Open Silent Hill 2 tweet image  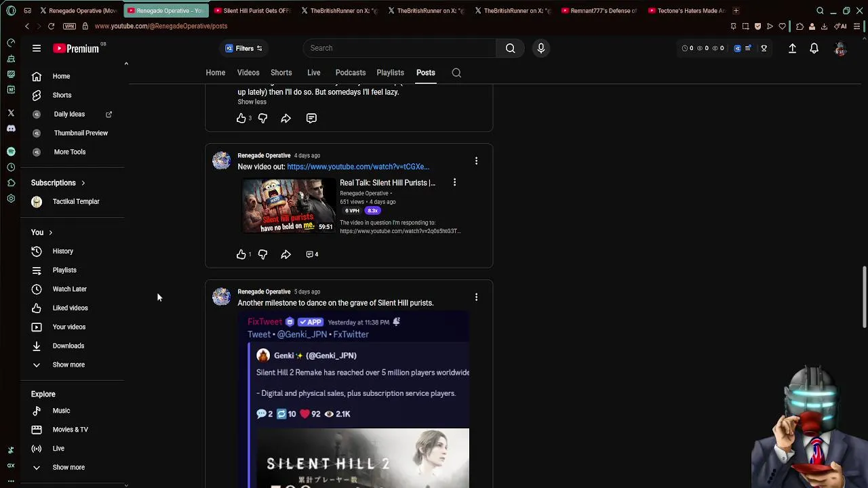[x=363, y=458]
